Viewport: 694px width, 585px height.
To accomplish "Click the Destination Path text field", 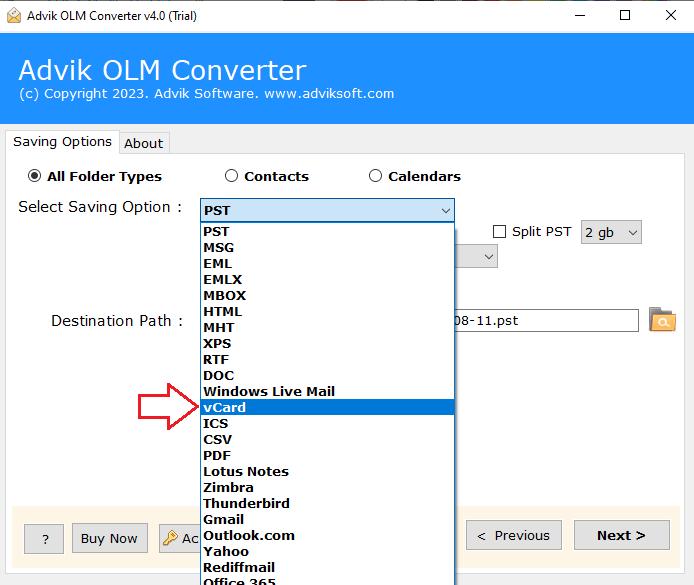I will 546,320.
